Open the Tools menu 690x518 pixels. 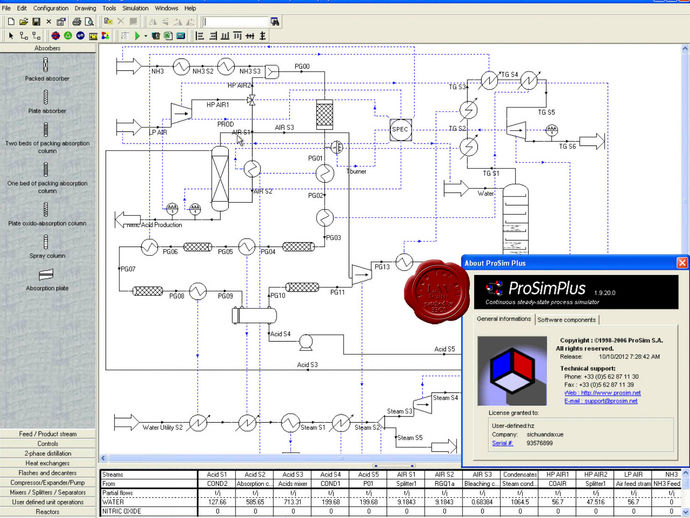point(109,8)
